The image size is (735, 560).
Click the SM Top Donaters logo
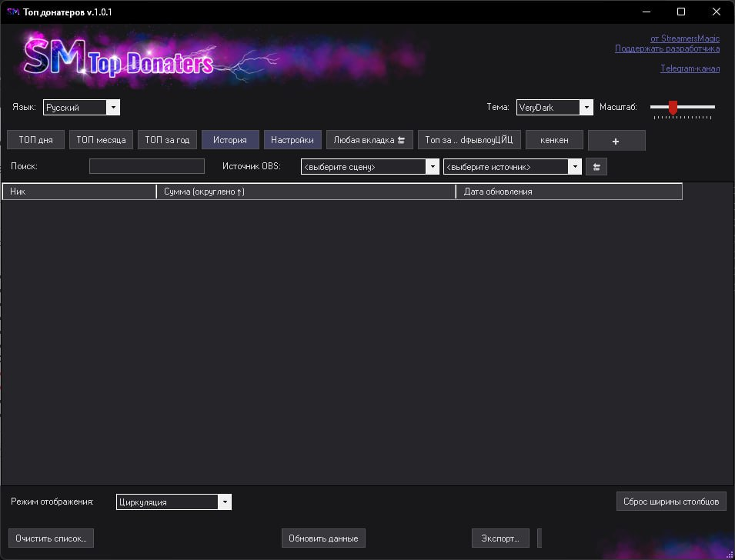point(119,57)
